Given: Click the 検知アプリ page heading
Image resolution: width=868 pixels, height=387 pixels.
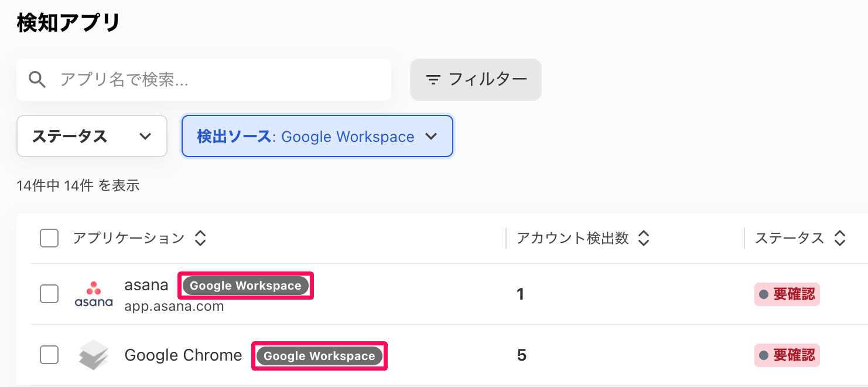Looking at the screenshot, I should (69, 23).
